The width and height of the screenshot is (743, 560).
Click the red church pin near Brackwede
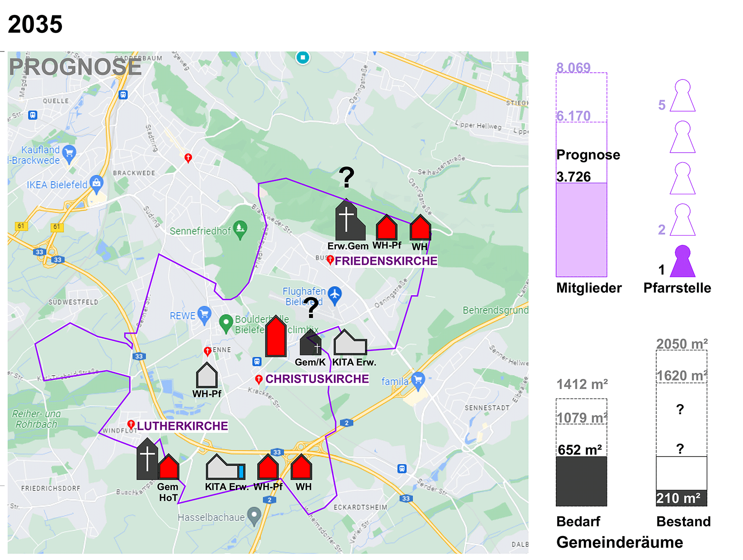(x=188, y=158)
